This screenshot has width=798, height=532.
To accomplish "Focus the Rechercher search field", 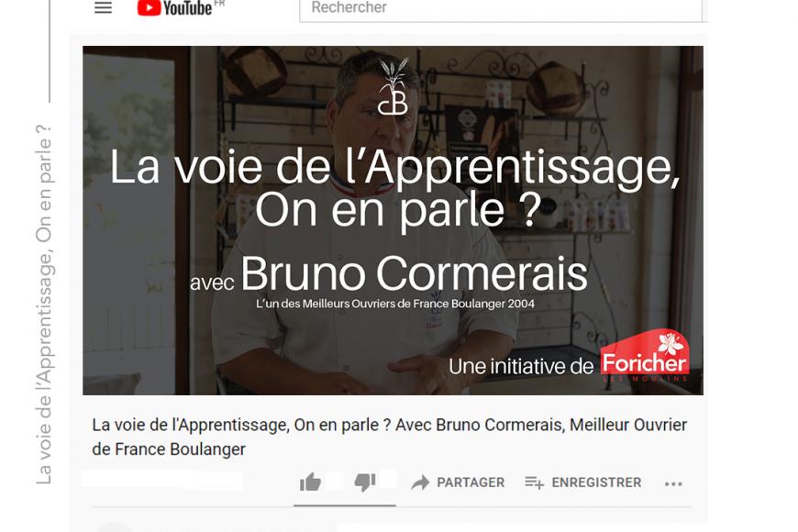I will [x=501, y=9].
